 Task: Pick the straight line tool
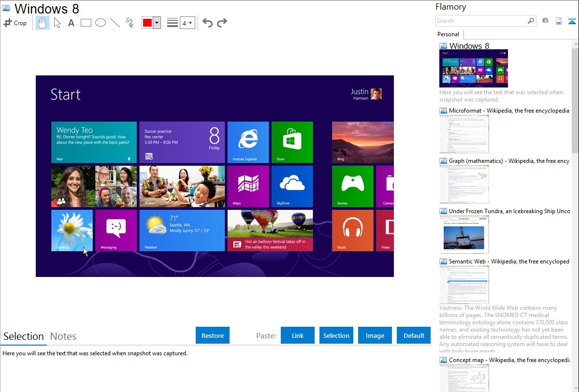click(x=115, y=23)
